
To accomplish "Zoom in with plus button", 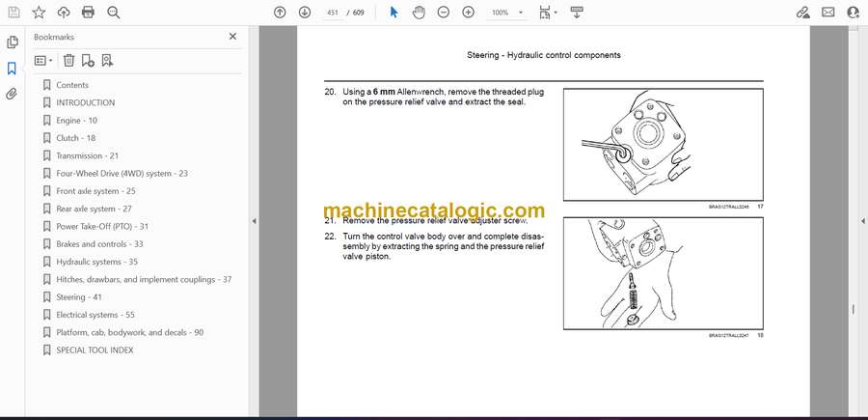I will (469, 13).
